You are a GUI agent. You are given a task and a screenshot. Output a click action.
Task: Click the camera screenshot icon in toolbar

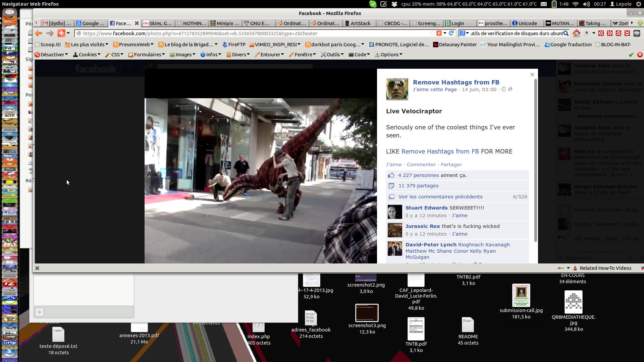coord(637,33)
